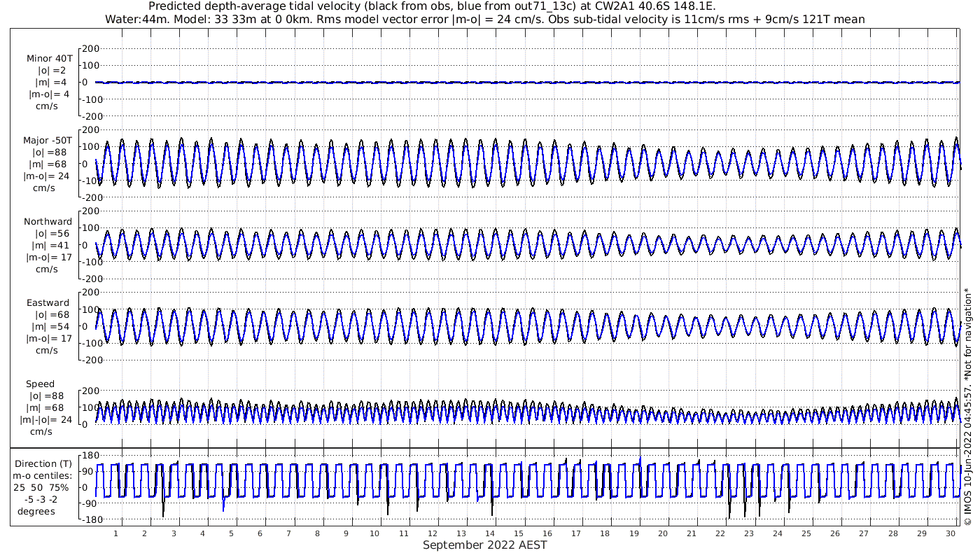Viewport: 980px width, 560px height.
Task: Click the 'Direction (T)' panel label
Action: 43,463
